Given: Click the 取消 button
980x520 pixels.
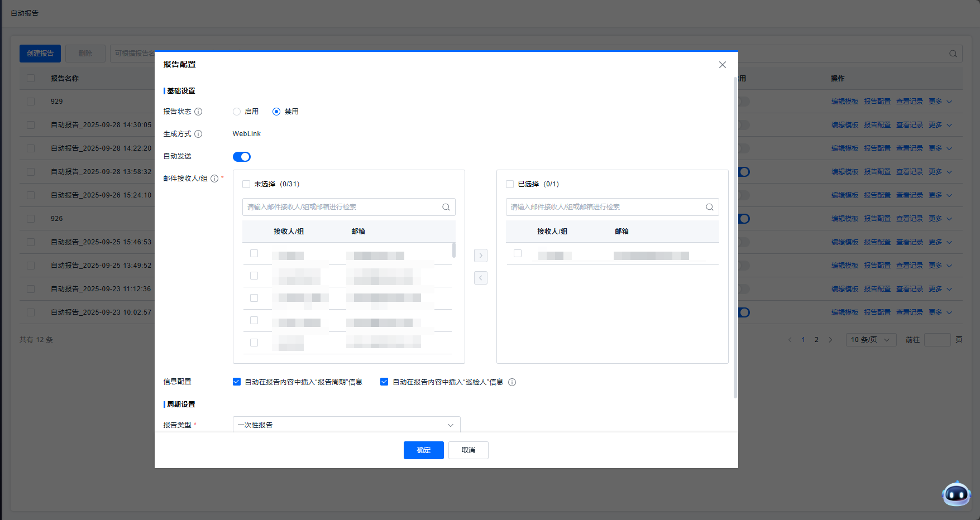Looking at the screenshot, I should click(x=468, y=450).
